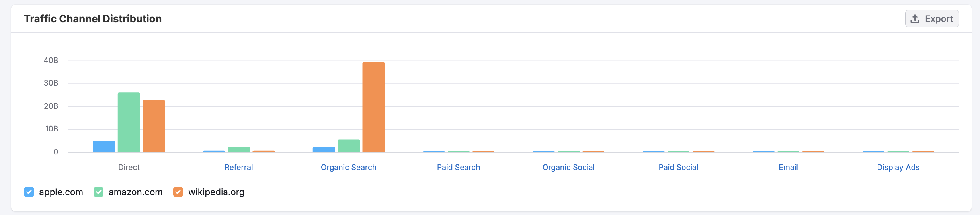980x215 pixels.
Task: Select the blue apple.com Direct bar
Action: (x=104, y=147)
